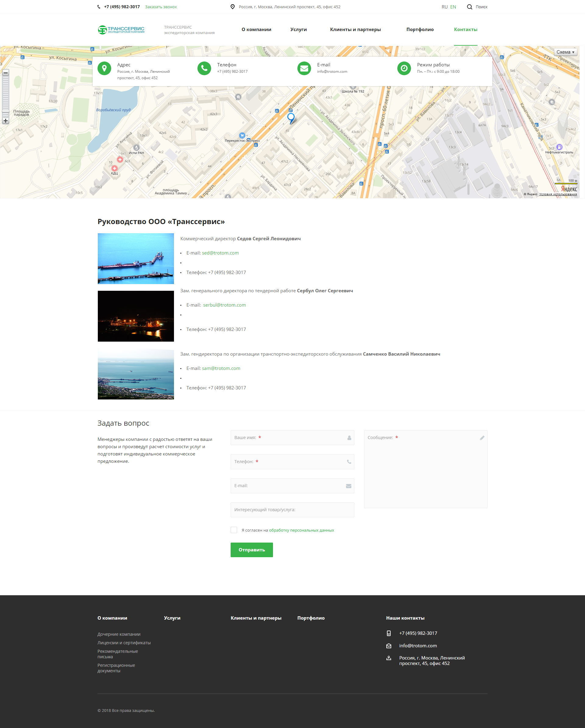Focus the E-mail input field
The height and width of the screenshot is (728, 585).
coord(292,486)
